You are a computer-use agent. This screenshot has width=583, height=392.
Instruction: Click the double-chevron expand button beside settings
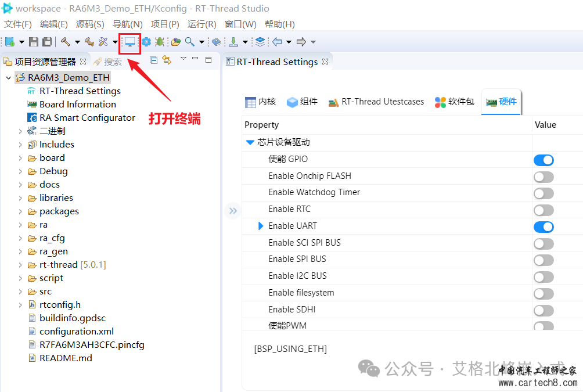click(233, 211)
